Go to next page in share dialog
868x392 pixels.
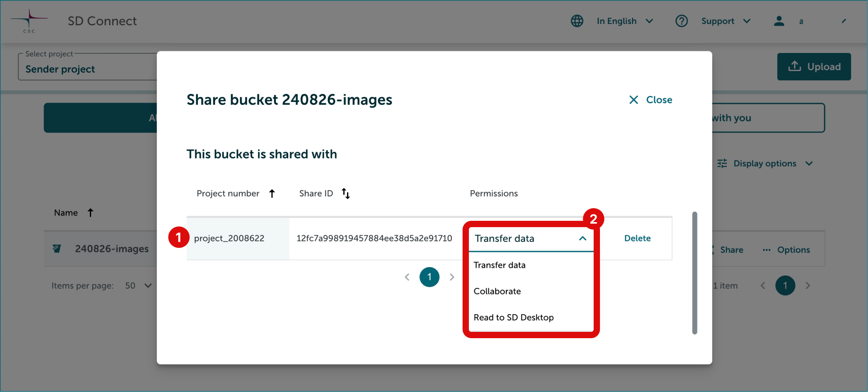[x=452, y=277]
